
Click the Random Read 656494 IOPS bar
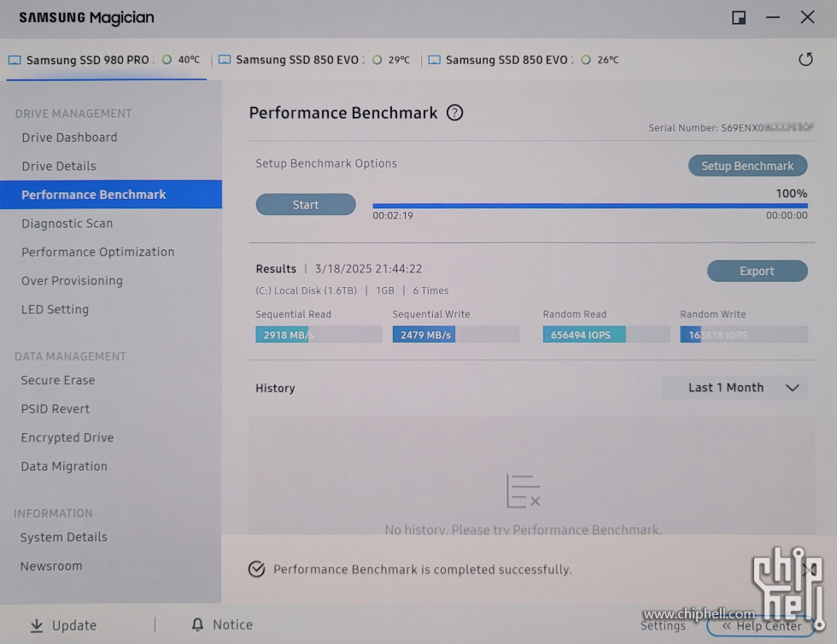(x=606, y=335)
